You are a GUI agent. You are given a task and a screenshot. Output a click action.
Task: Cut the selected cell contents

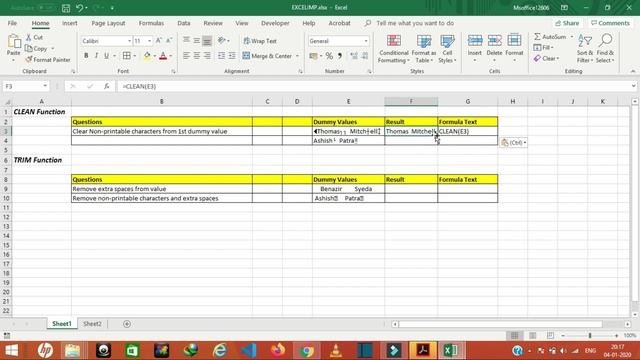point(34,37)
